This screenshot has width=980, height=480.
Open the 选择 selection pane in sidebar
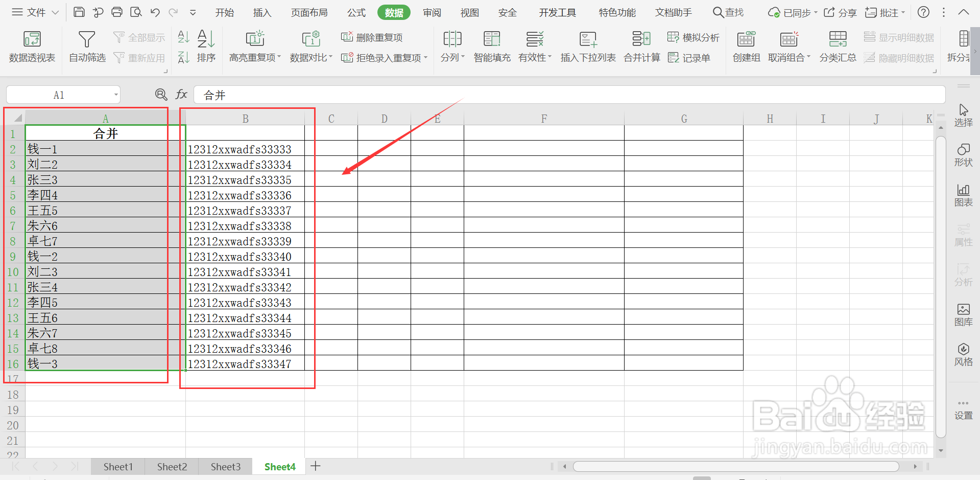coord(963,116)
